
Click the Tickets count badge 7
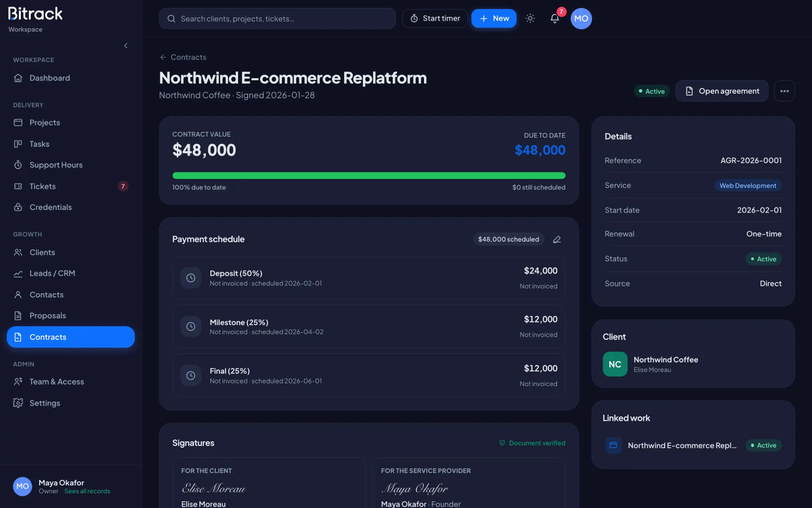123,186
